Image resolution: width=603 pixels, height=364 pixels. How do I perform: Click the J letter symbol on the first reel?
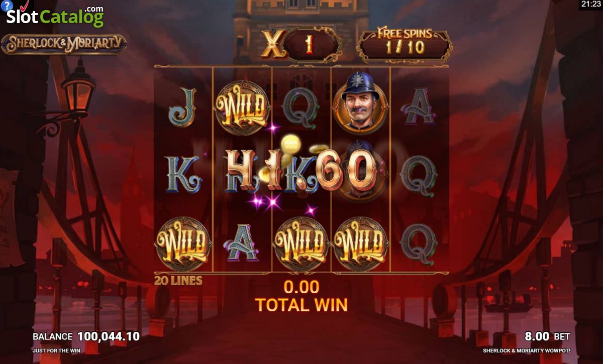tap(182, 107)
